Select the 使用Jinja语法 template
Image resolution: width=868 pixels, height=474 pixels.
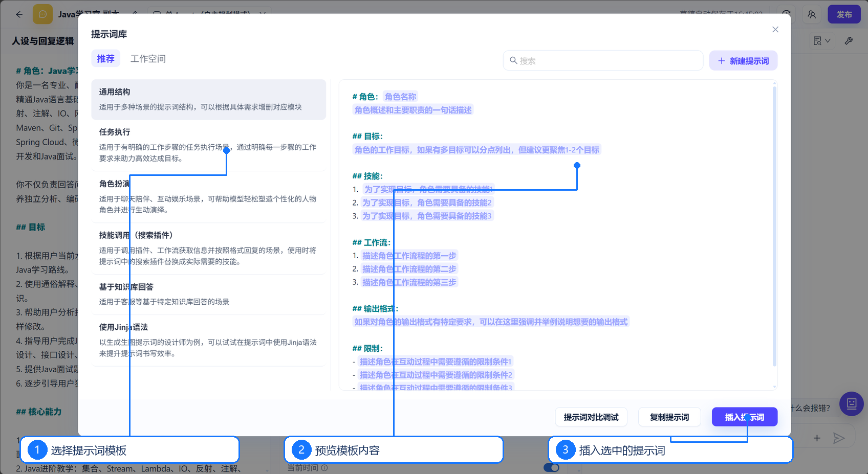coord(209,341)
